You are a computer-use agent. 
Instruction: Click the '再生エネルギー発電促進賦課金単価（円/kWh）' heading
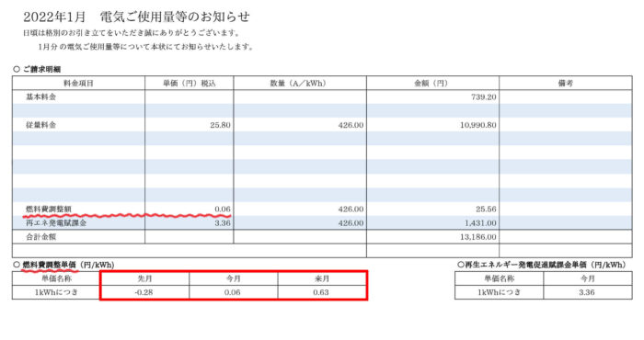(545, 265)
